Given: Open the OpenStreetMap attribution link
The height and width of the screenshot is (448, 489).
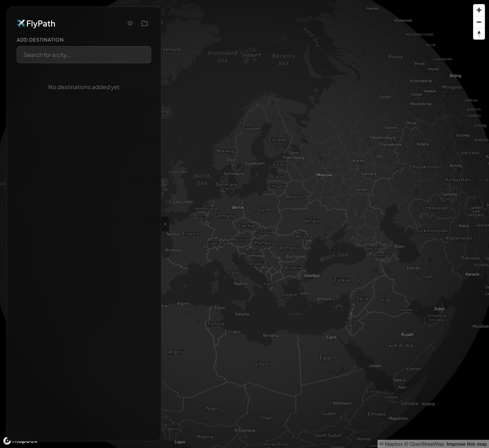Looking at the screenshot, I should pos(424,444).
